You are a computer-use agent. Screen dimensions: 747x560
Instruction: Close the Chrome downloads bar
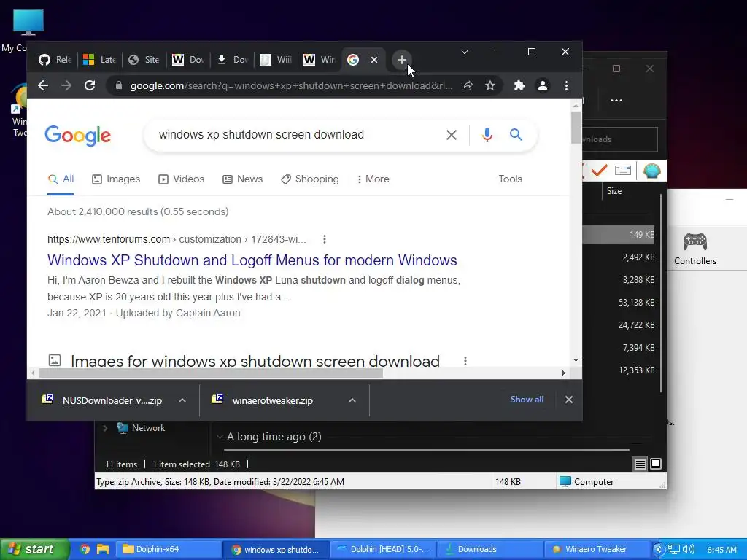pyautogui.click(x=569, y=400)
